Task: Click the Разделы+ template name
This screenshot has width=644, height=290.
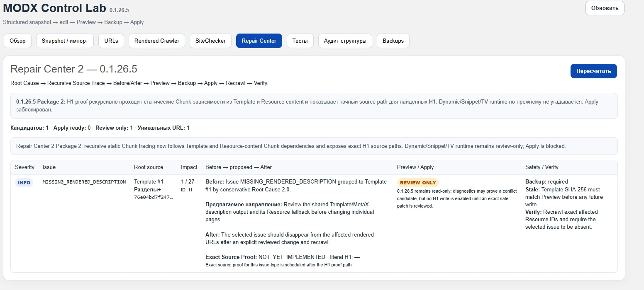Action: pos(147,190)
